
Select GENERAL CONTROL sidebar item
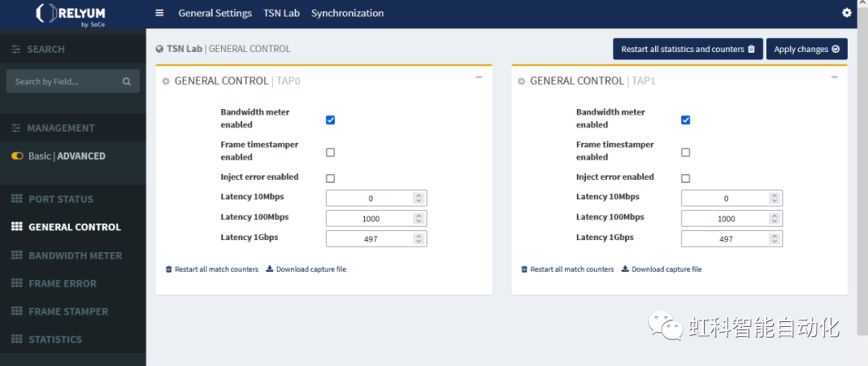(x=74, y=227)
